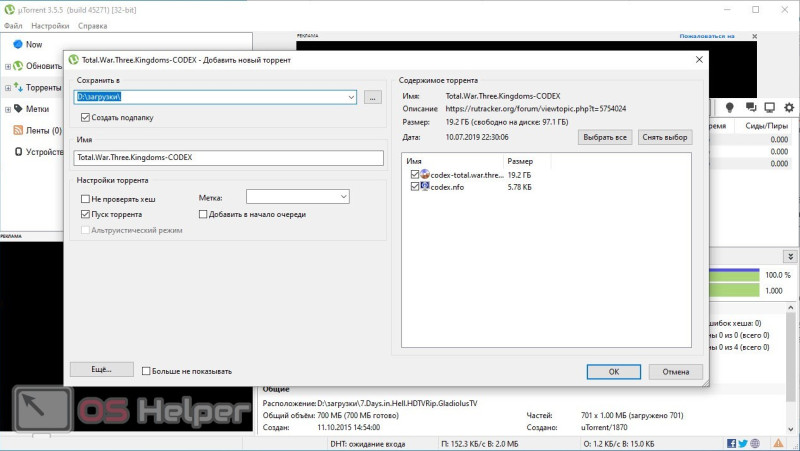800x451 pixels.
Task: Click the torrent name input field
Action: (229, 157)
